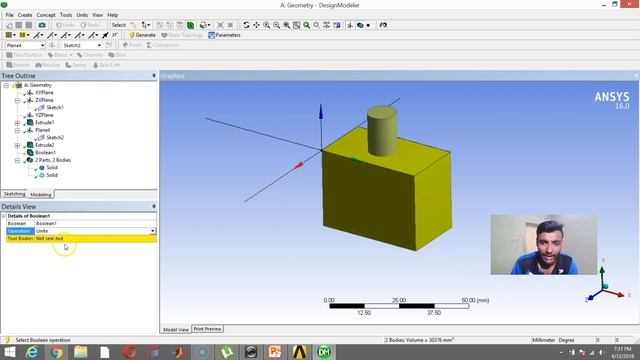Open File Explorer from the taskbar
This screenshot has height=360, width=640.
(81, 352)
